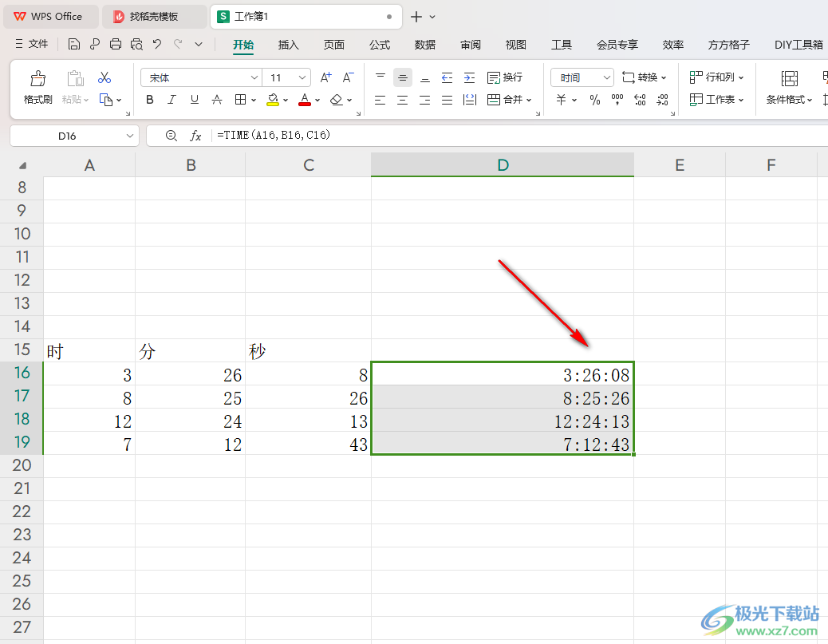Open the 方方格子 add-in tab
Image resolution: width=828 pixels, height=644 pixels.
coord(729,45)
